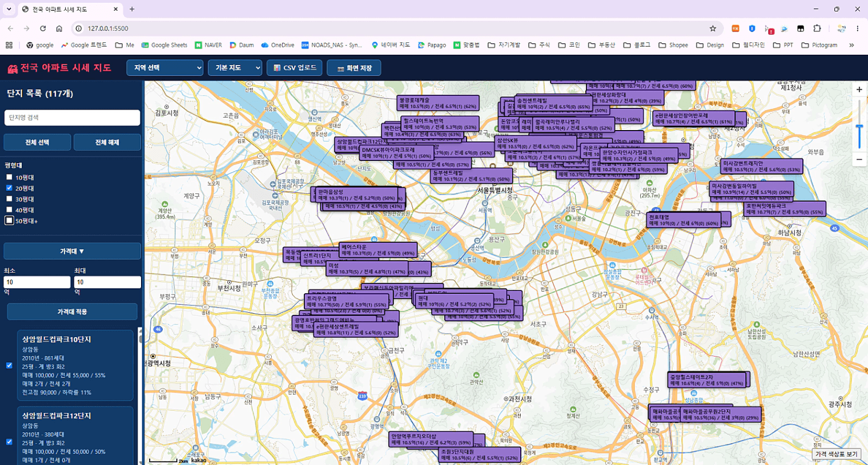Image resolution: width=868 pixels, height=465 pixels.
Task: Open the apps grid icon in bookmarks bar
Action: click(x=9, y=45)
